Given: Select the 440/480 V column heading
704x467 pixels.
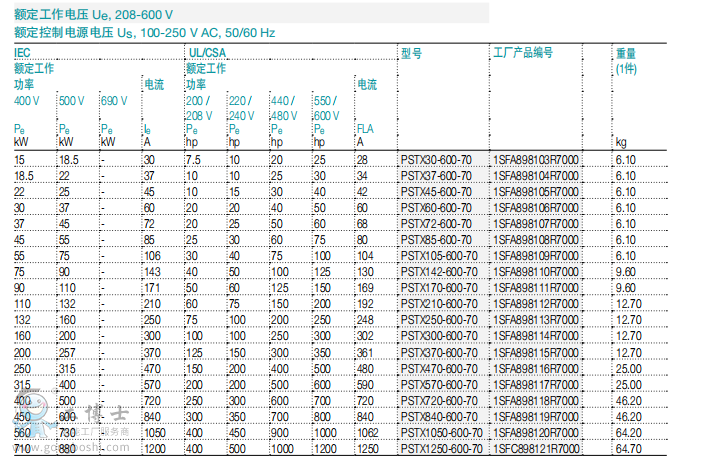Looking at the screenshot, I should pos(284,107).
